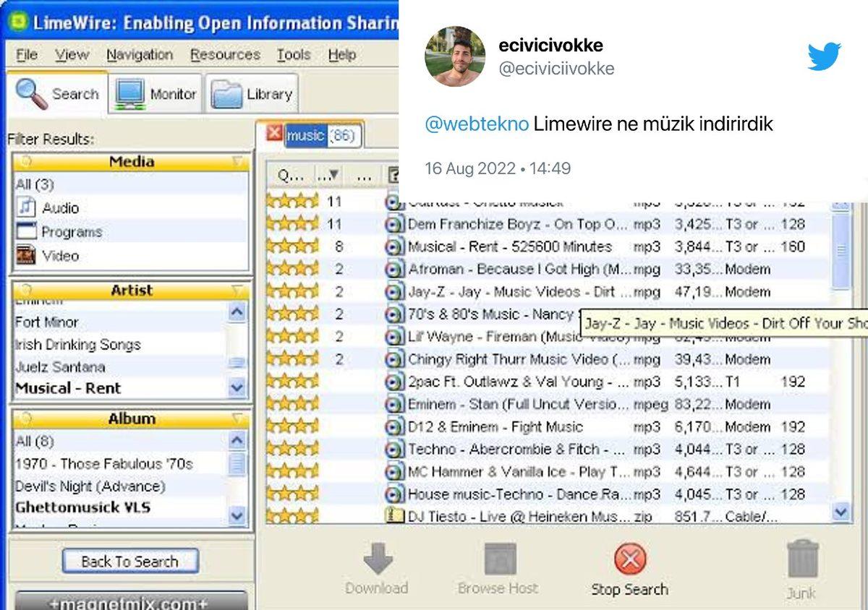Image resolution: width=868 pixels, height=610 pixels.
Task: Collapse the Media filter panel
Action: click(237, 162)
